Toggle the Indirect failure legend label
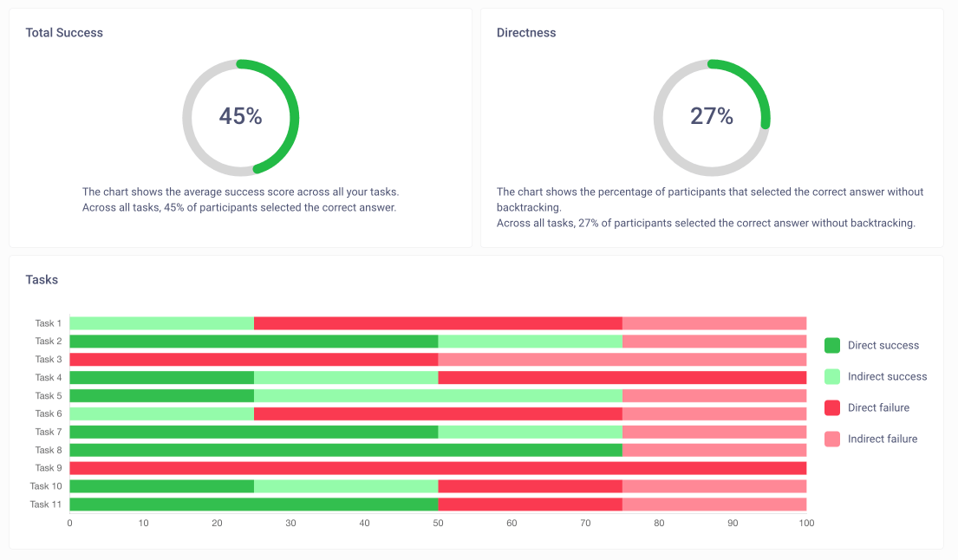 (x=882, y=440)
